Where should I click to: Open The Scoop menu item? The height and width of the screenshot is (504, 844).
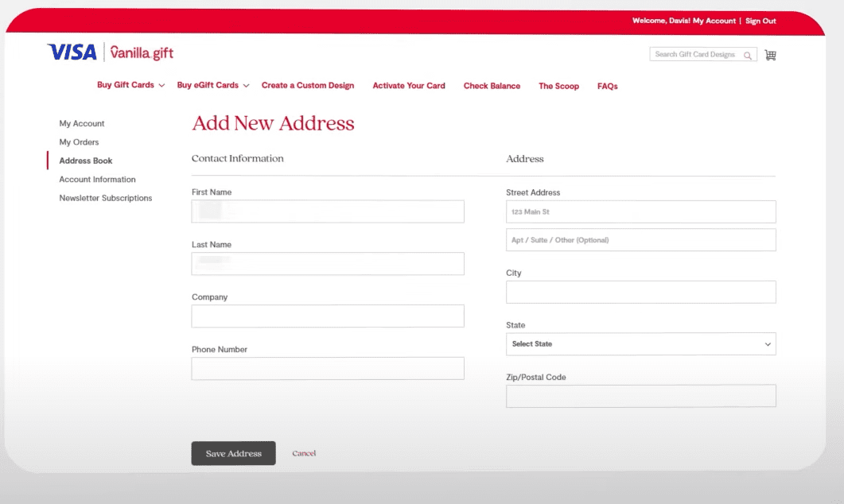point(558,86)
